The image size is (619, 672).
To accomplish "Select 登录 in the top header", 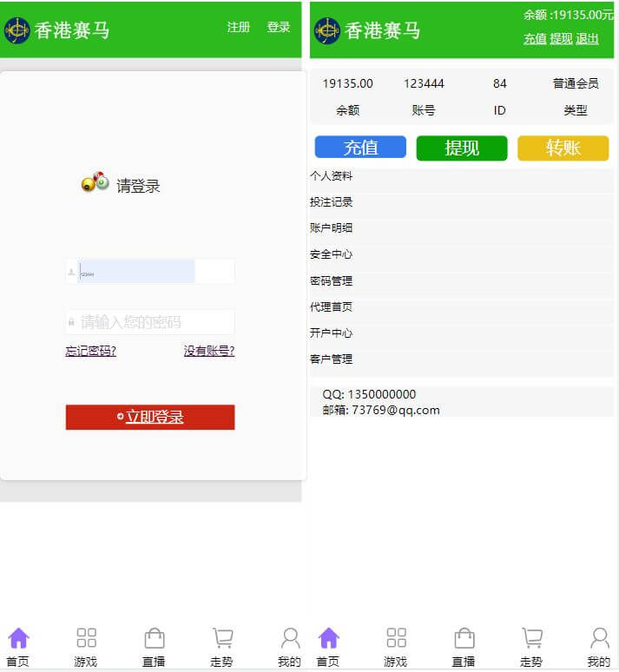I will [279, 27].
